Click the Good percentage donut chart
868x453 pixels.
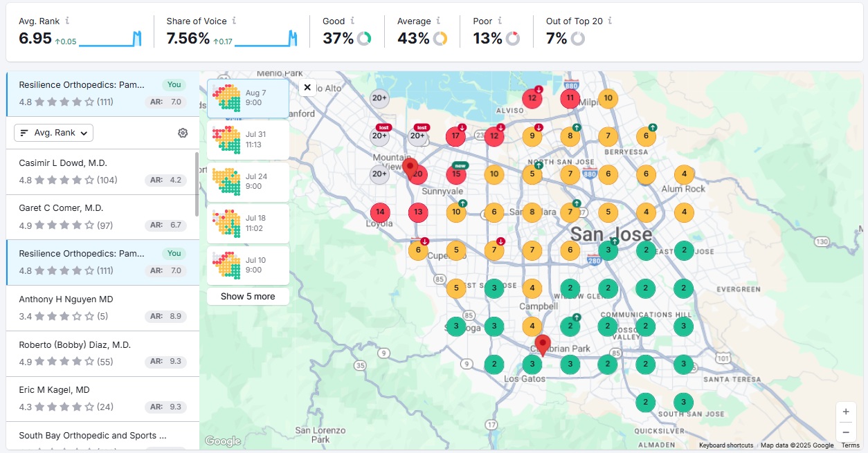click(x=364, y=39)
